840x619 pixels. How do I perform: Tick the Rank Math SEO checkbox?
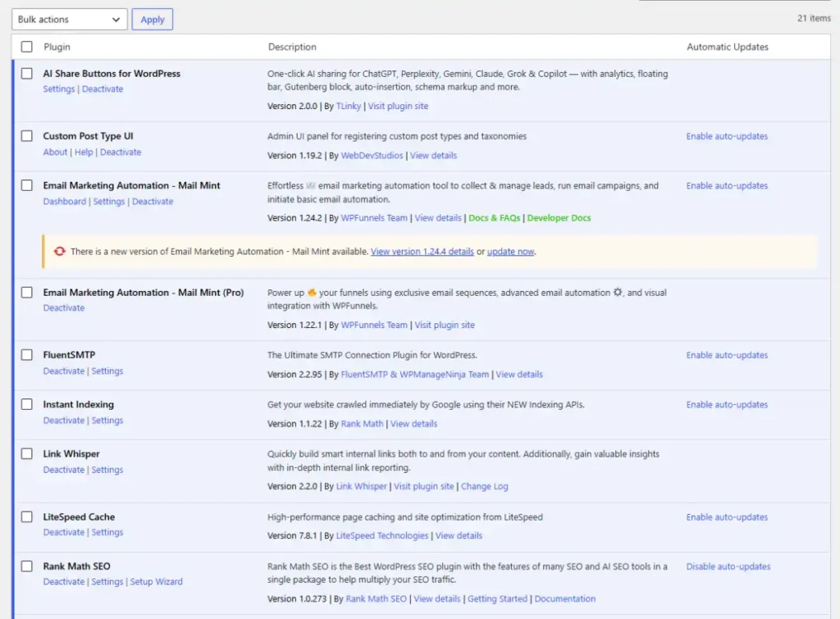27,566
